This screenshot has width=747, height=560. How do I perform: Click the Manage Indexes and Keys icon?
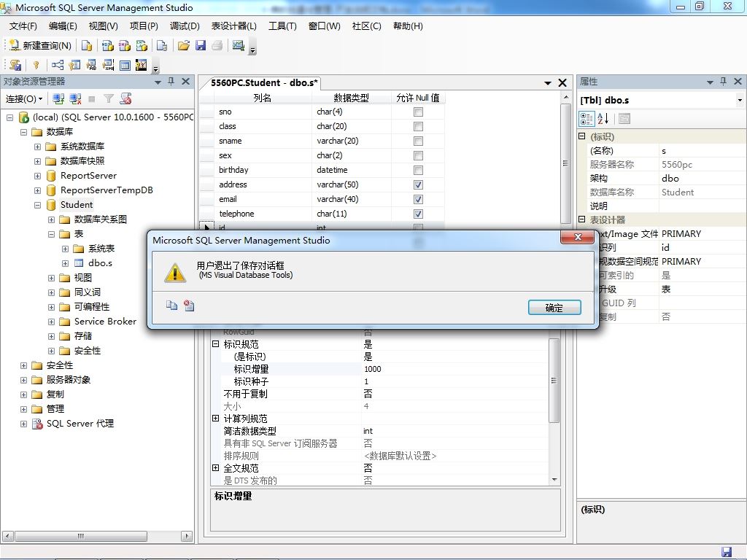click(74, 65)
